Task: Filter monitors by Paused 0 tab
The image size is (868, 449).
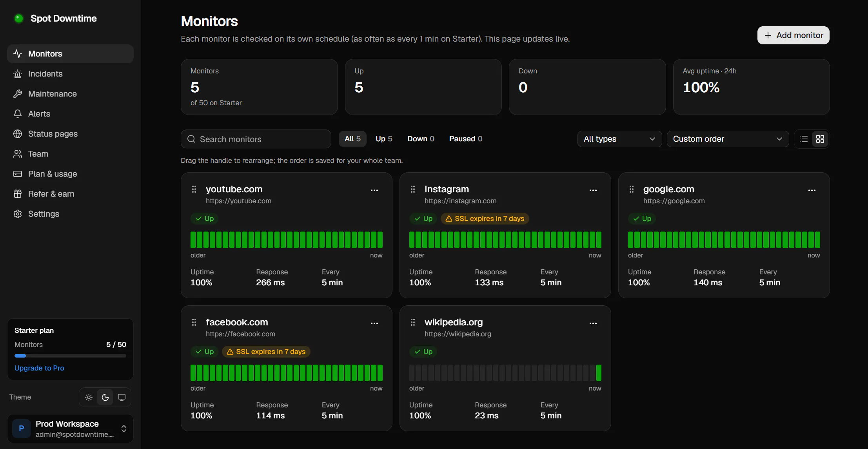Action: 466,139
